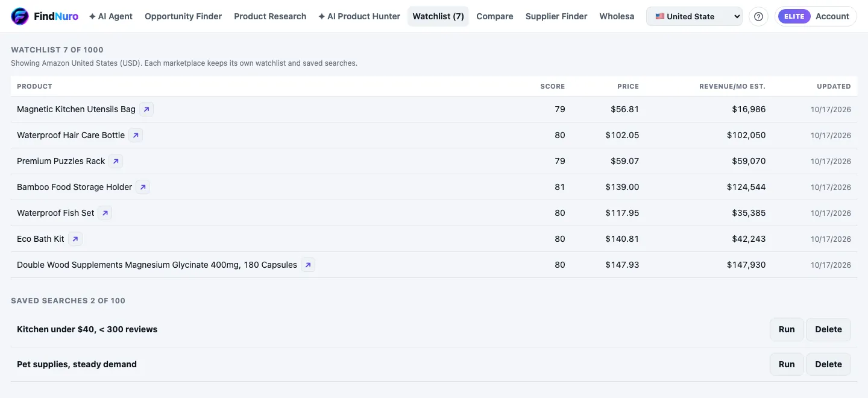Click the PRODUCT column header
The image size is (868, 398).
point(34,86)
